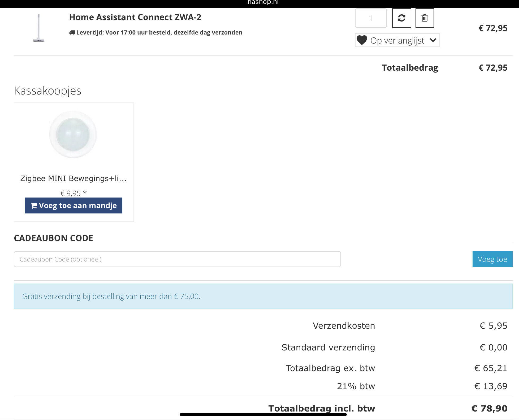The width and height of the screenshot is (519, 420).
Task: Click the Totaalbedrag € 72,95 subtotal value
Action: click(493, 68)
